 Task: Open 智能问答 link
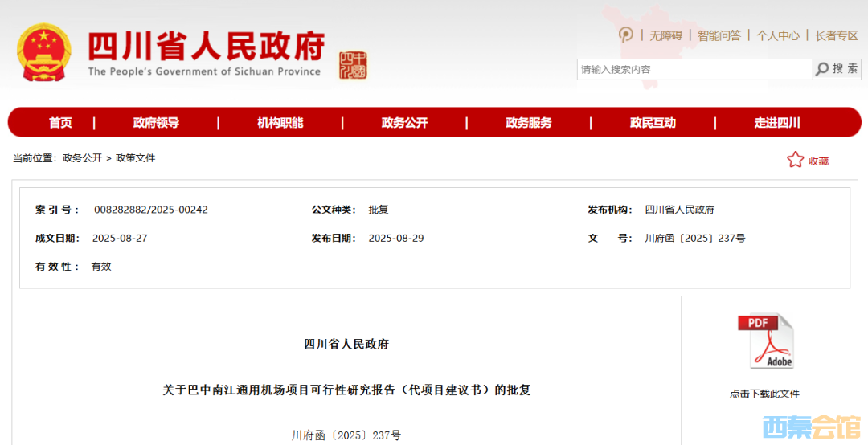(719, 36)
